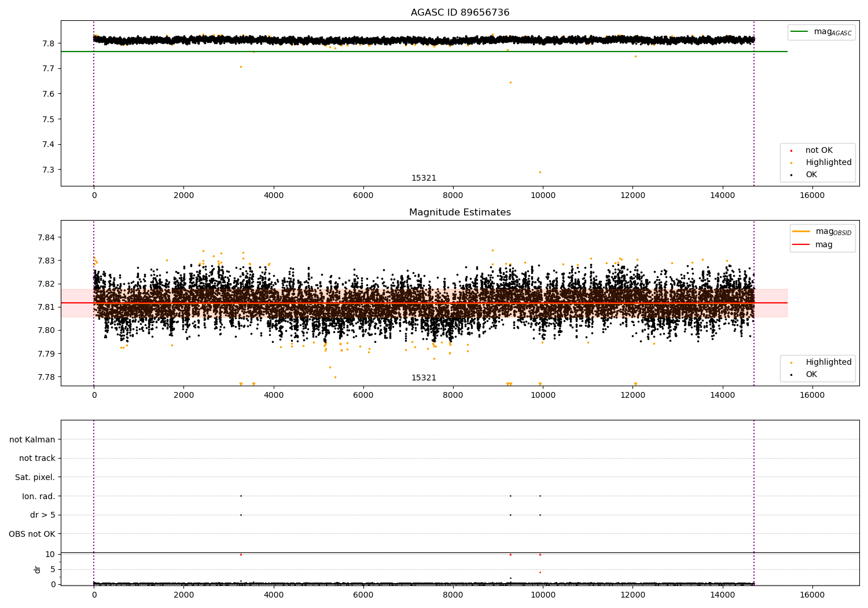Click the 'Highlighted' legend entry in top plot
The height and width of the screenshot is (608, 868).
point(829,163)
